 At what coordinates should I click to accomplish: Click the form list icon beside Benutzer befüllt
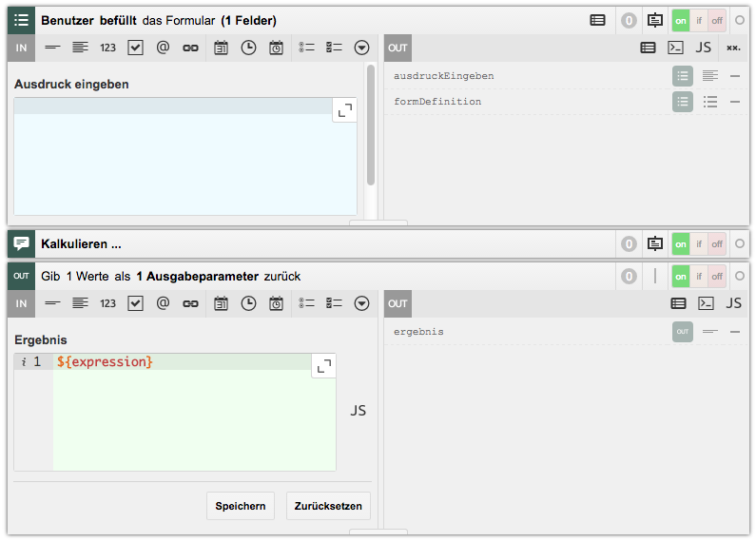(21, 20)
